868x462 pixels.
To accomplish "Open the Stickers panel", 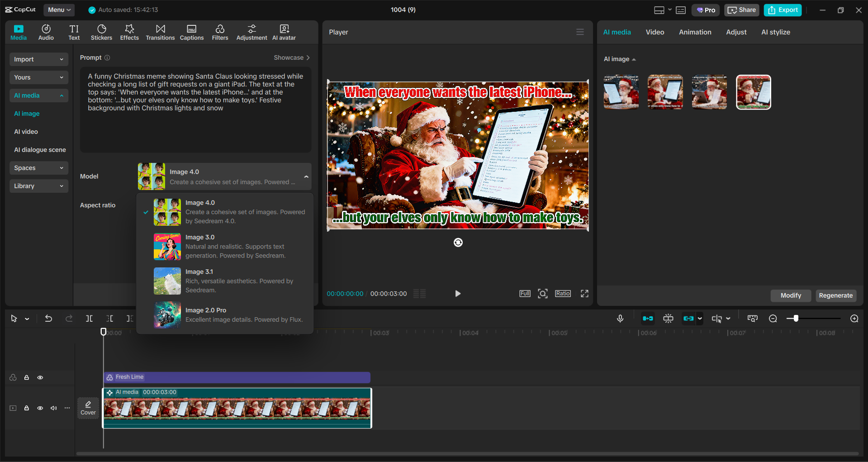I will click(x=101, y=32).
